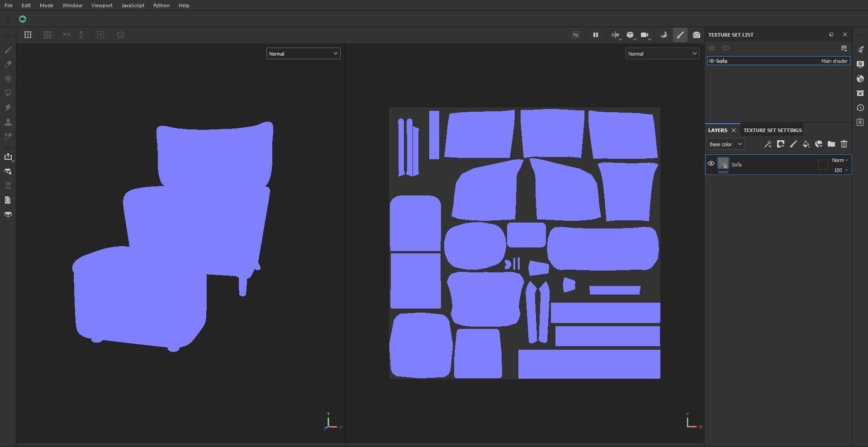Screen dimensions: 868x447
Task: Open the right viewport Normal channel dropdown
Action: [x=662, y=53]
